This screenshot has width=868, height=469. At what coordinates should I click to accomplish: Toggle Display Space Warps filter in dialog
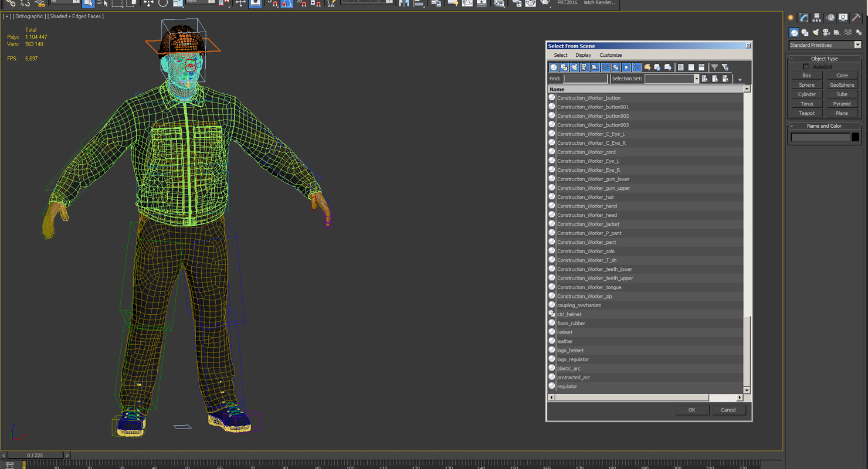click(x=605, y=67)
